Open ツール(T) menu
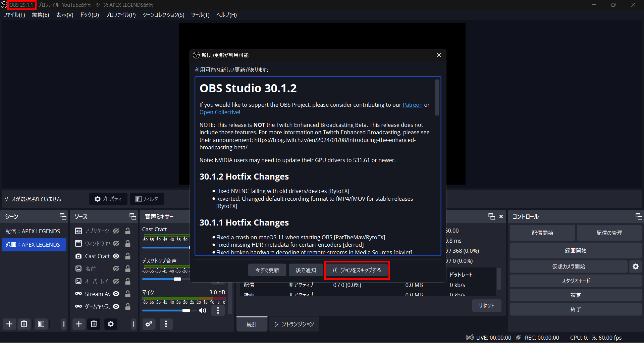This screenshot has width=644, height=343. (x=200, y=15)
